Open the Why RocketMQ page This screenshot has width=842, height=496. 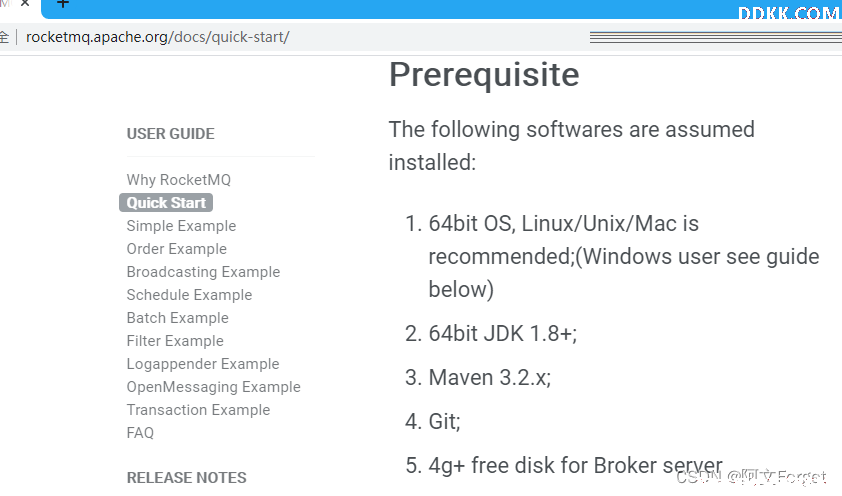[179, 180]
